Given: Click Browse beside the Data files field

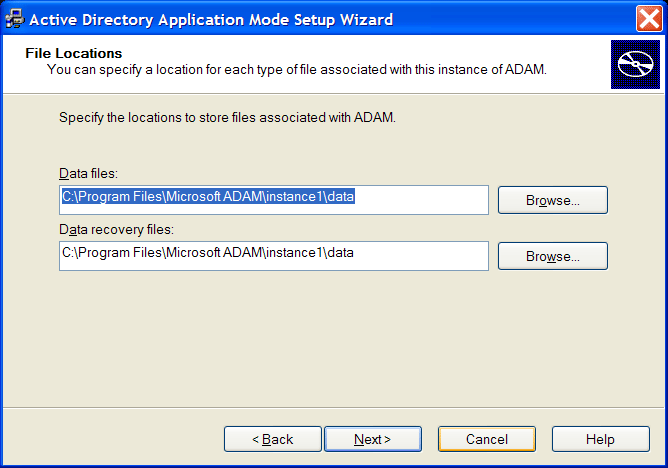Looking at the screenshot, I should coord(553,200).
